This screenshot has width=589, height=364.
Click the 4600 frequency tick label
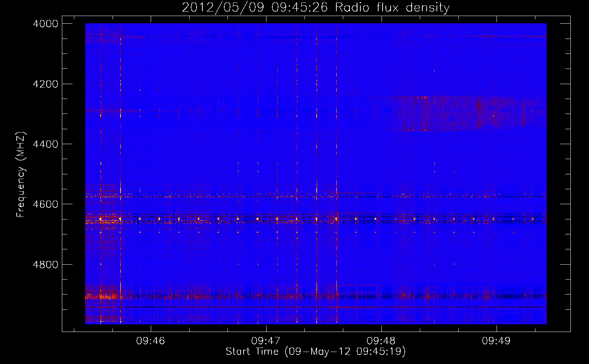click(46, 204)
